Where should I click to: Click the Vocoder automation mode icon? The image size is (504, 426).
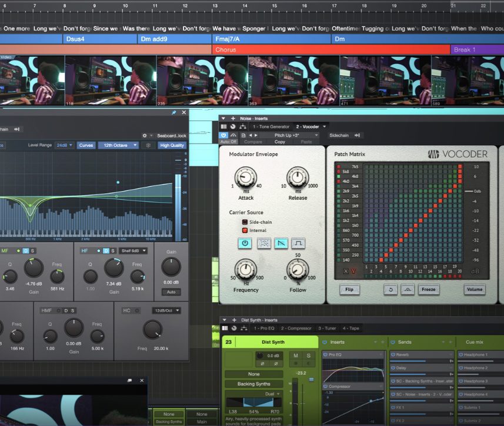pos(233,135)
